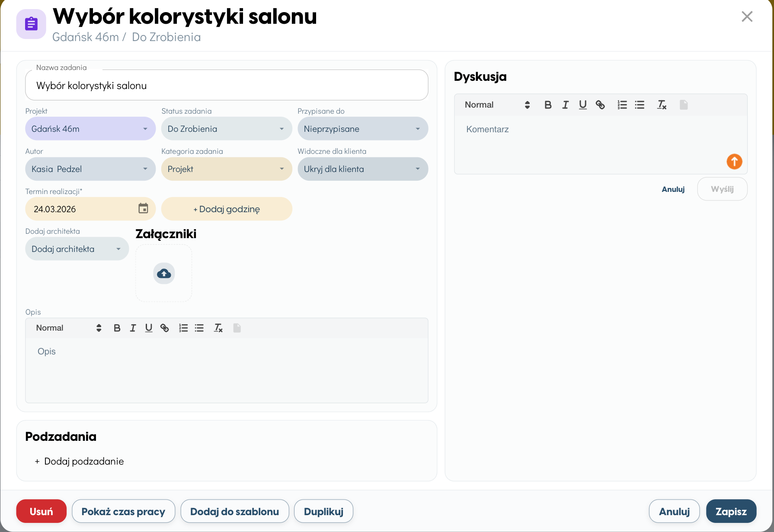Viewport: 774px width, 532px height.
Task: Click the Dyskusja heading
Action: pyautogui.click(x=480, y=76)
